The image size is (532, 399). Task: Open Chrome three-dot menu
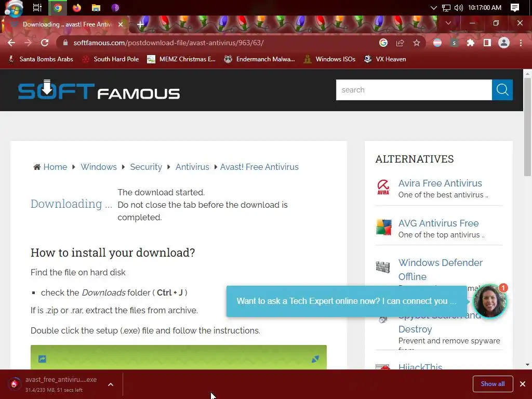pos(521,43)
